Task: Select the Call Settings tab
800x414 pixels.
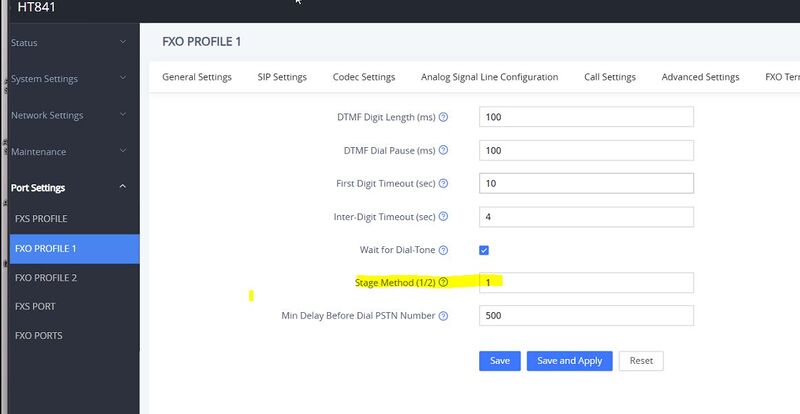Action: pos(610,77)
